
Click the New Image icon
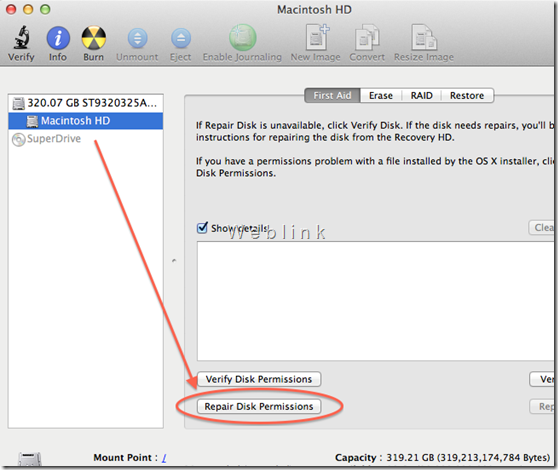[x=317, y=37]
